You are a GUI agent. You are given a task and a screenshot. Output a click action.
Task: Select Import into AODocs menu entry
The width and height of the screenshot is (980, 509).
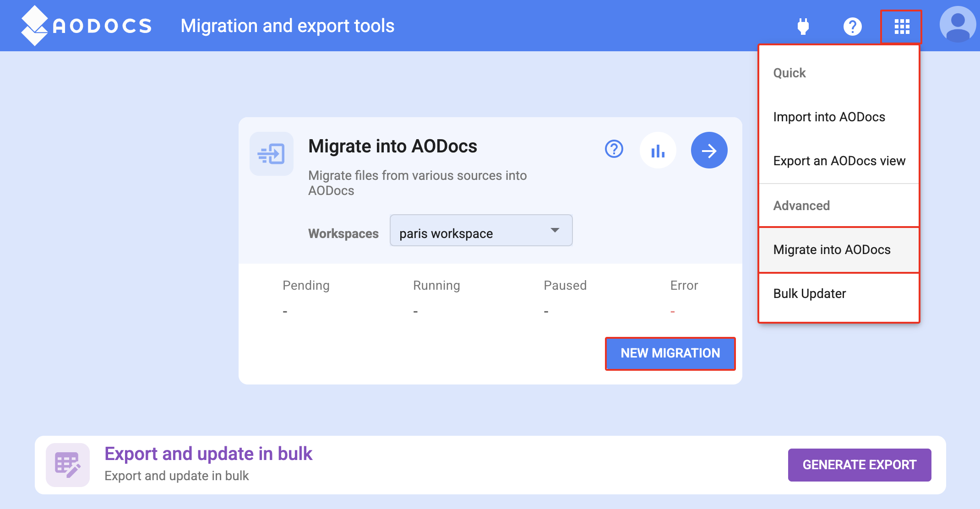838,117
